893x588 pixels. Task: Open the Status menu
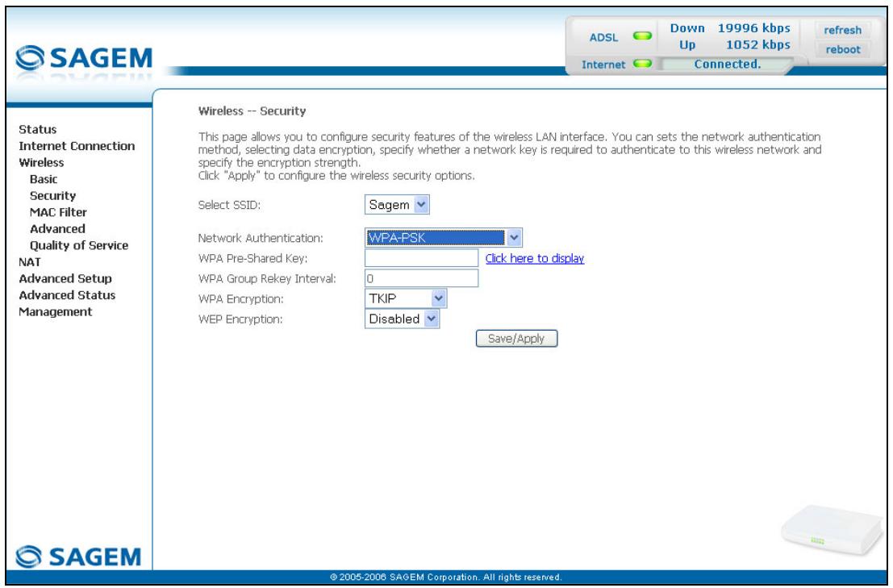(38, 129)
